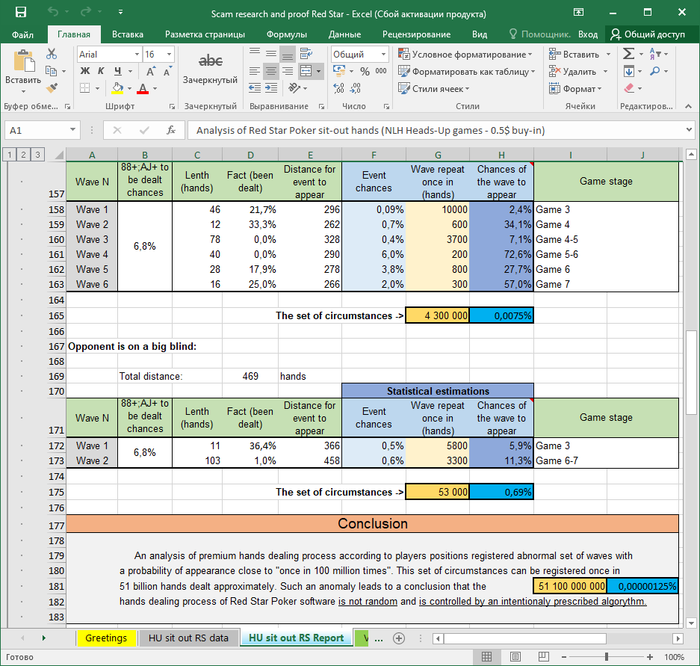Align cell text to the left

254,71
